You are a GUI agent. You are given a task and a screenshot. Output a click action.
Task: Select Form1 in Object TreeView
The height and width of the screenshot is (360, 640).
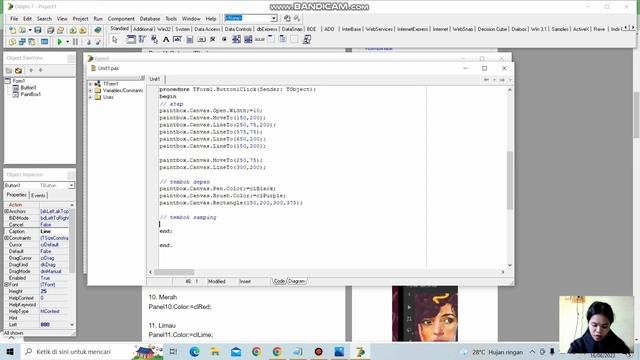click(x=19, y=81)
